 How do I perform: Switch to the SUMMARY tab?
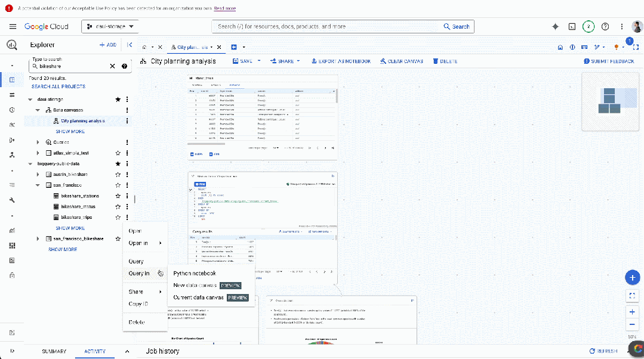coord(54,352)
